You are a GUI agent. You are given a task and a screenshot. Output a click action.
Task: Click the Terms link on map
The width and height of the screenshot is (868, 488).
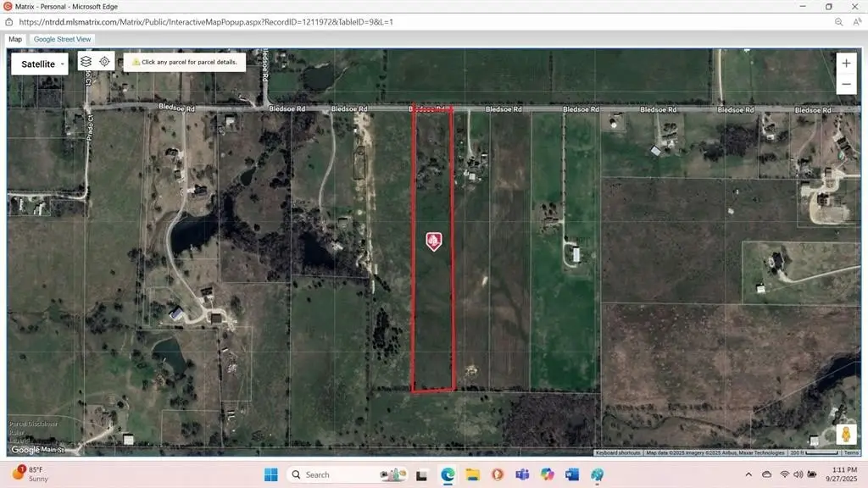click(x=850, y=453)
